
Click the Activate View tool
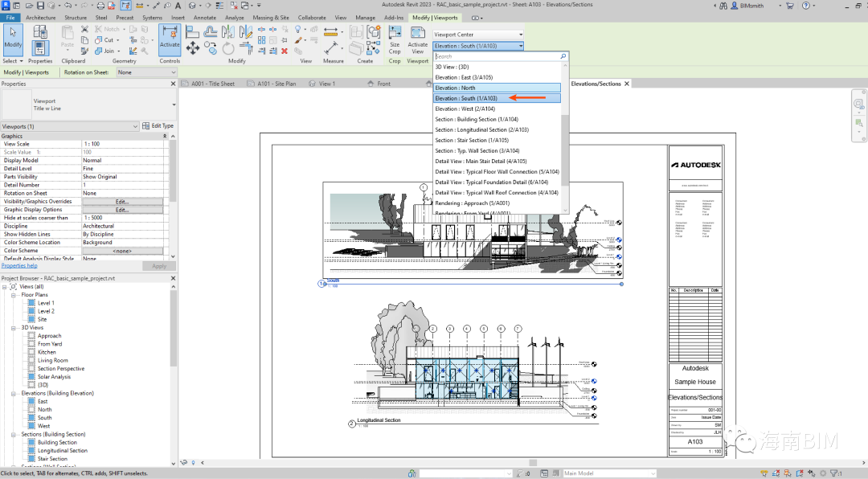(417, 39)
